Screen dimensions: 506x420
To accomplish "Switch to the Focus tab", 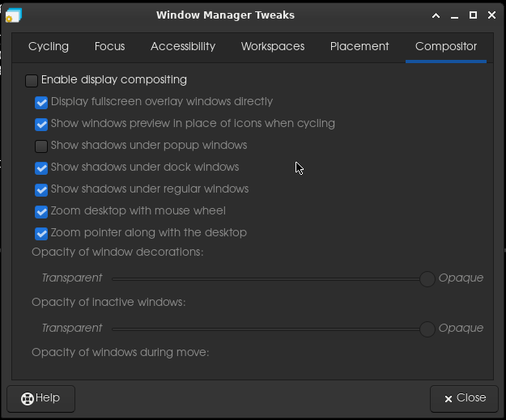I will pyautogui.click(x=109, y=47).
